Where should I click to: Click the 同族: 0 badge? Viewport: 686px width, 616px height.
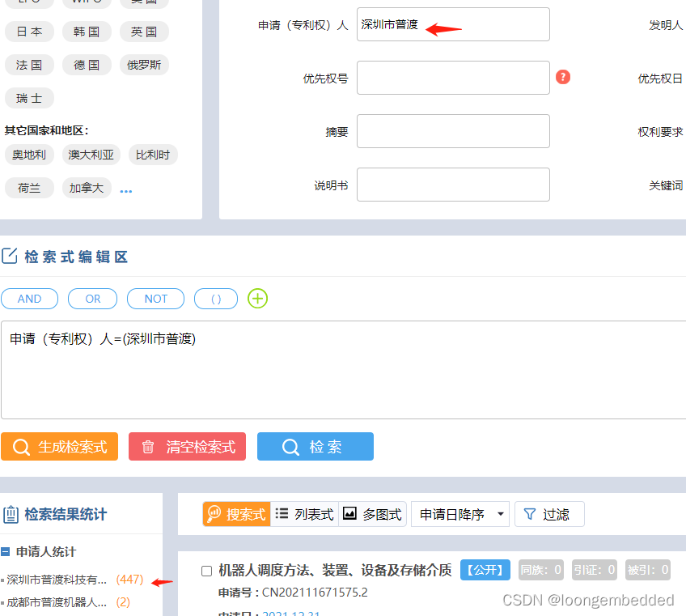pyautogui.click(x=541, y=570)
